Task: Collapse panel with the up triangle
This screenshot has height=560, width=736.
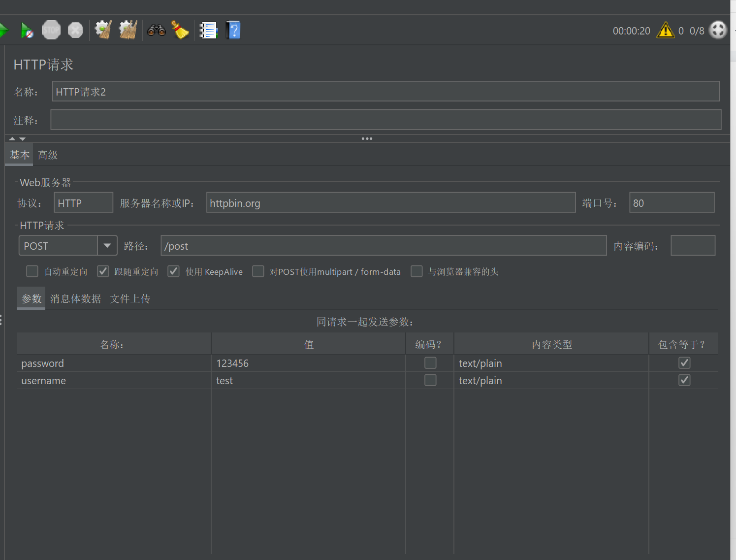Action: [12, 139]
